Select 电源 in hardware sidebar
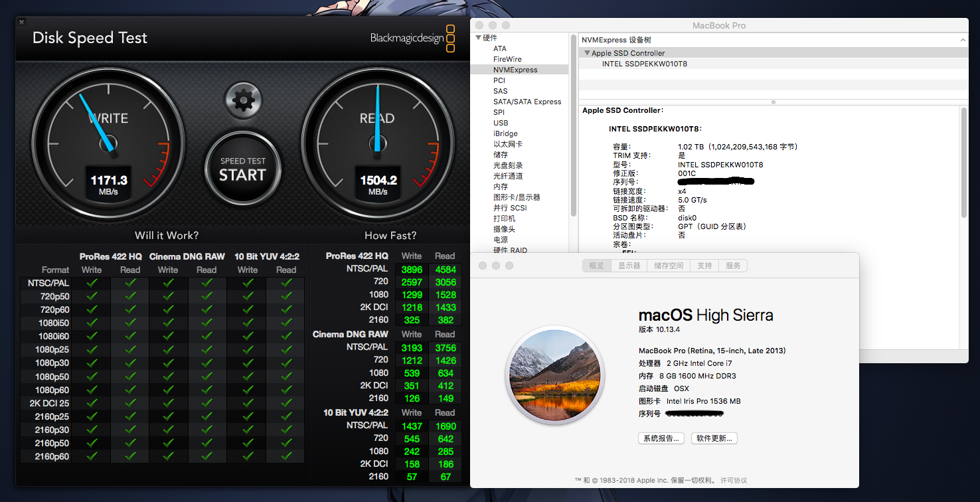 [501, 240]
